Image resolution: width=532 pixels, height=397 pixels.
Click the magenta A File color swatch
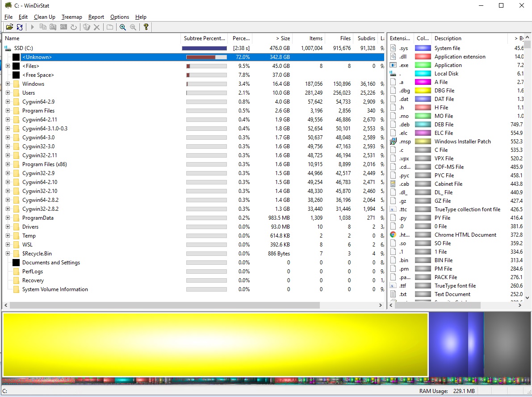(x=423, y=82)
